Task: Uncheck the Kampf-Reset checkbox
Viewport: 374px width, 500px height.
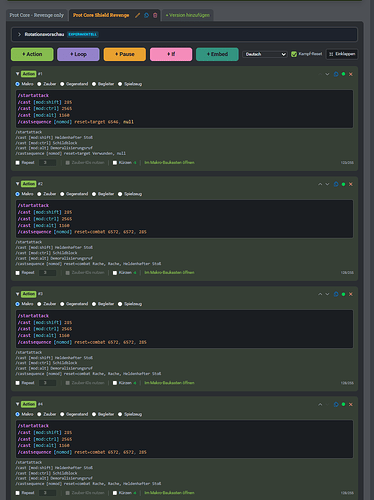Action: [294, 54]
